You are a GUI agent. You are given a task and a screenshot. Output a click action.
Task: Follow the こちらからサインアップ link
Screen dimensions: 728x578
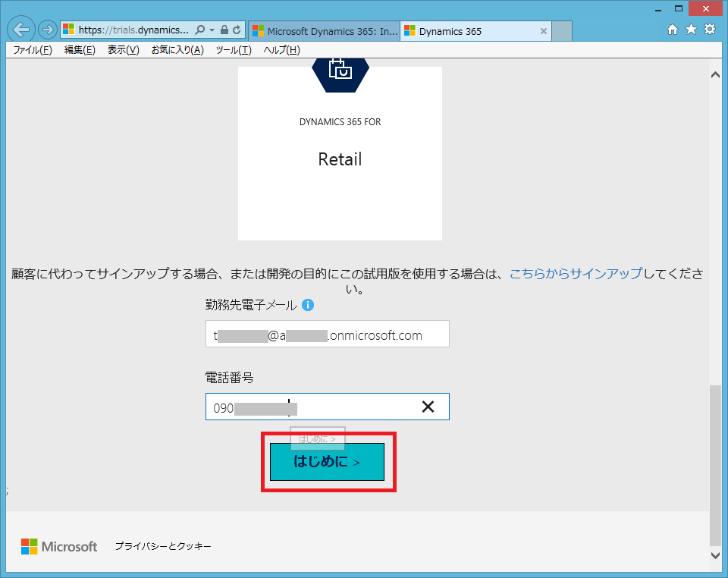pyautogui.click(x=576, y=273)
